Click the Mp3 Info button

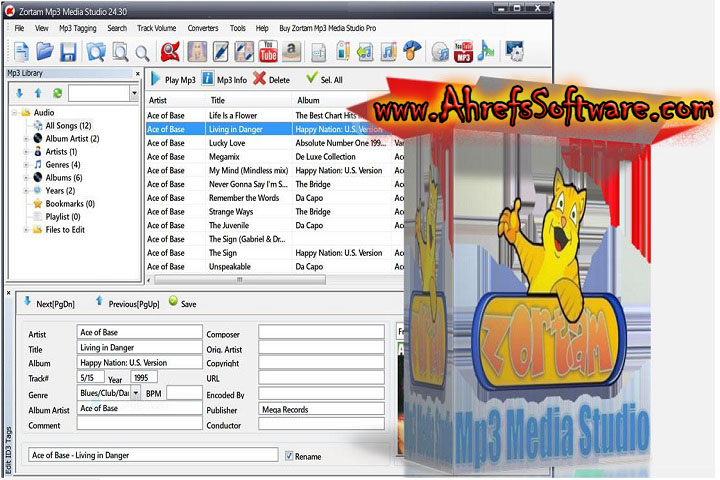(225, 79)
